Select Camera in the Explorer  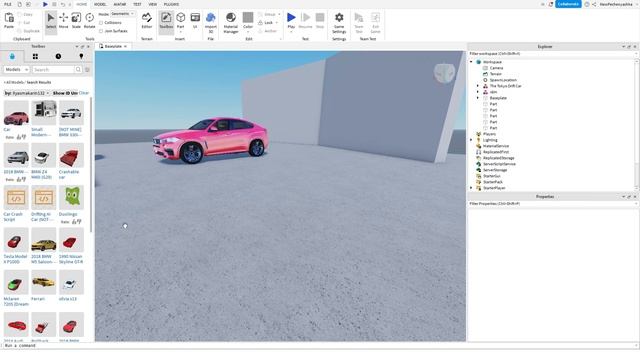coord(496,68)
